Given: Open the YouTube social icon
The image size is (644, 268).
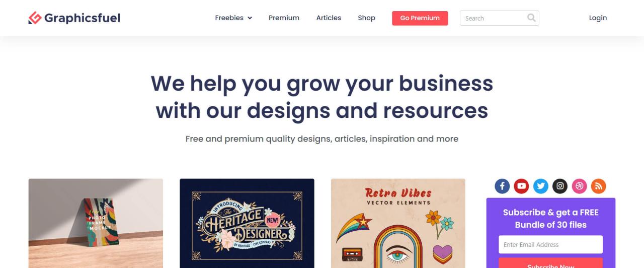Looking at the screenshot, I should click(521, 186).
